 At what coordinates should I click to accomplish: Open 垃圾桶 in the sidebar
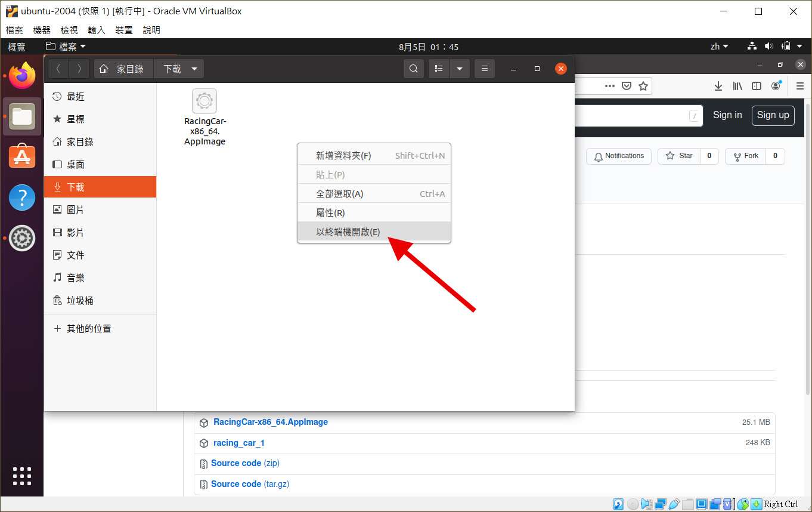[x=80, y=301]
